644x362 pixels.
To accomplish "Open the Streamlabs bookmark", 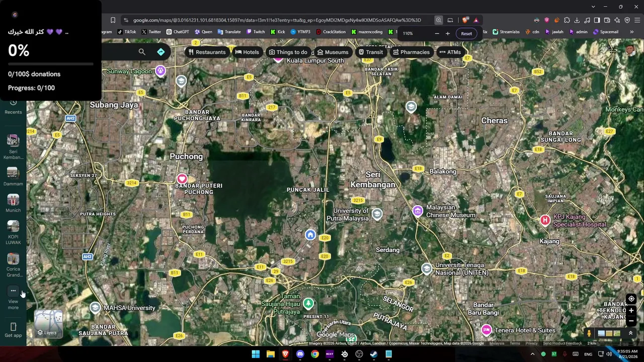I will tap(506, 32).
